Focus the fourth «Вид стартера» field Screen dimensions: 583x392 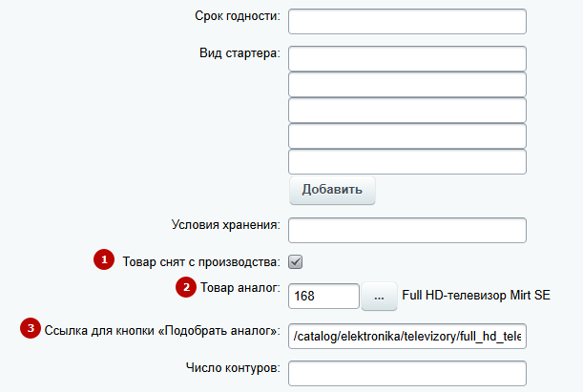click(x=406, y=136)
